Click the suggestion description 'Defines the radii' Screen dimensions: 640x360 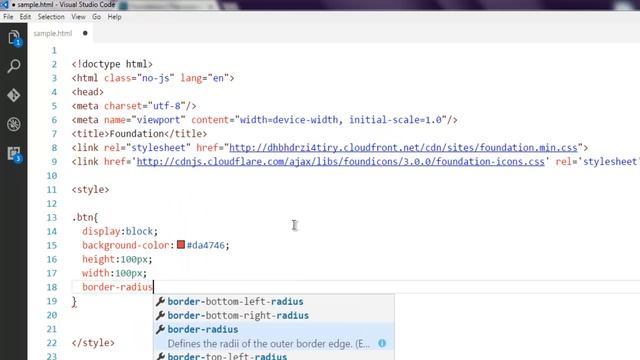[x=269, y=344]
